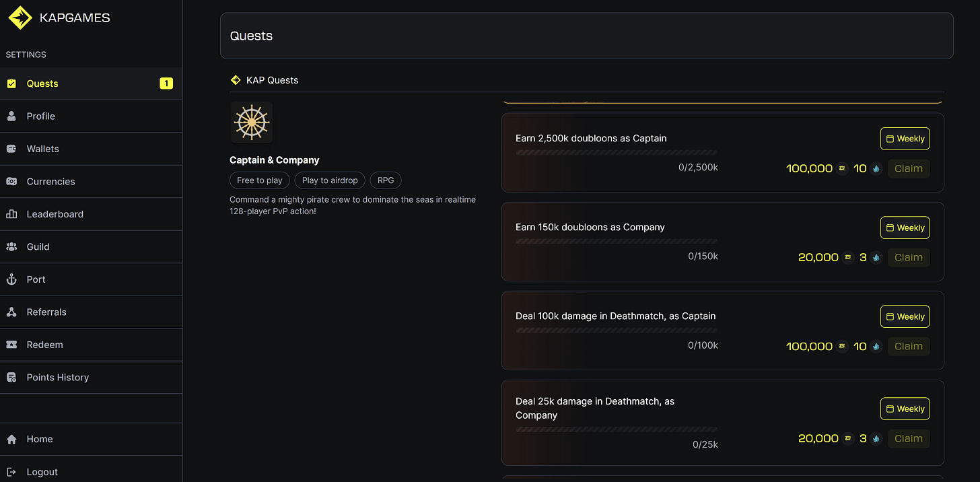Click the 0/25k progress text

click(x=705, y=444)
